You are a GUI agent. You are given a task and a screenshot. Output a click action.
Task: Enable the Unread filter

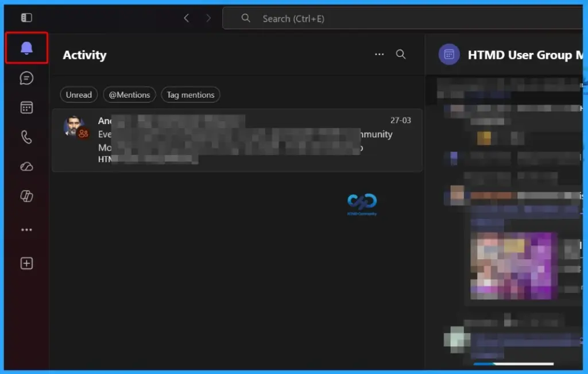click(79, 94)
